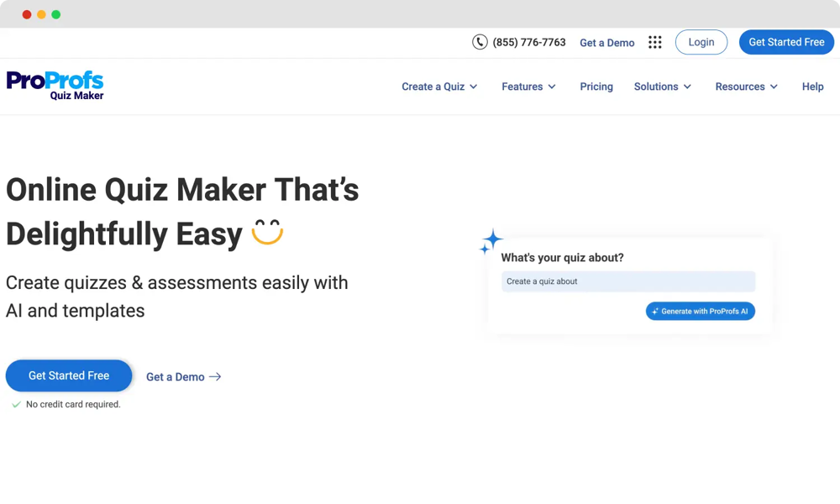This screenshot has height=504, width=840.
Task: Expand the Solutions dropdown
Action: pos(662,87)
